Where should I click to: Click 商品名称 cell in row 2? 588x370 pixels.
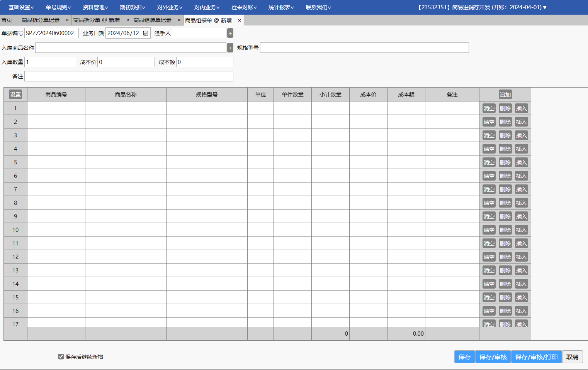tap(126, 122)
